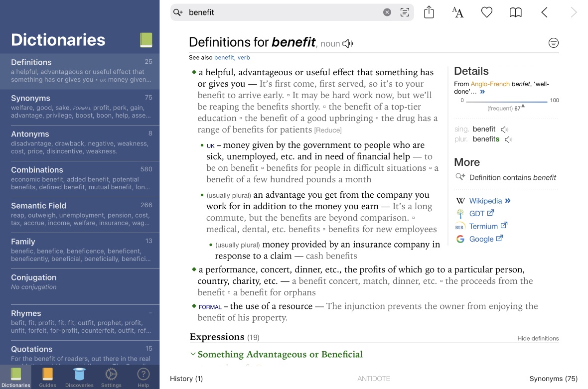
Task: Collapse Something Advantageous or Beneficial section
Action: click(193, 355)
